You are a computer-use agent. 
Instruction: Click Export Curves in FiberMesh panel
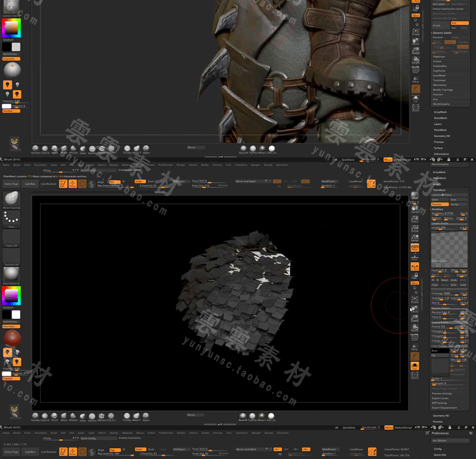(x=440, y=398)
